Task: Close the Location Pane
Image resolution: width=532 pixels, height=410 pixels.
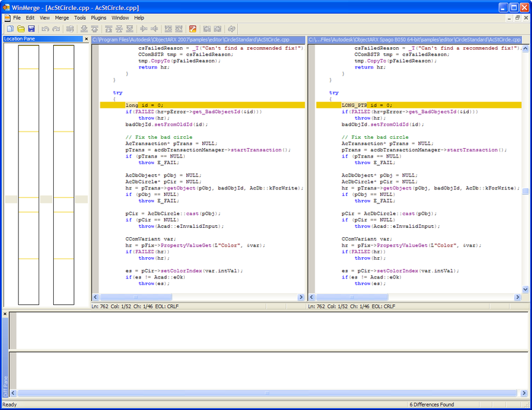Action: 86,39
